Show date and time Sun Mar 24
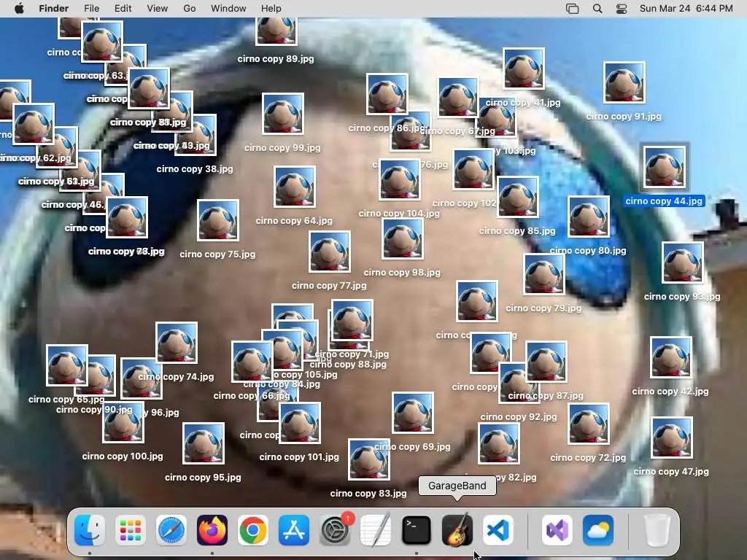The image size is (747, 560). point(686,9)
